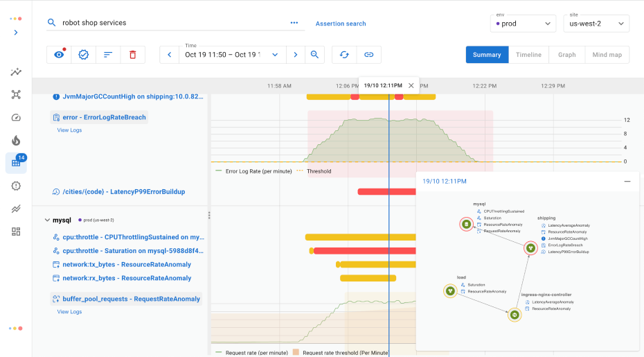This screenshot has width=644, height=357.
Task: Click the copy link icon
Action: coord(369,55)
